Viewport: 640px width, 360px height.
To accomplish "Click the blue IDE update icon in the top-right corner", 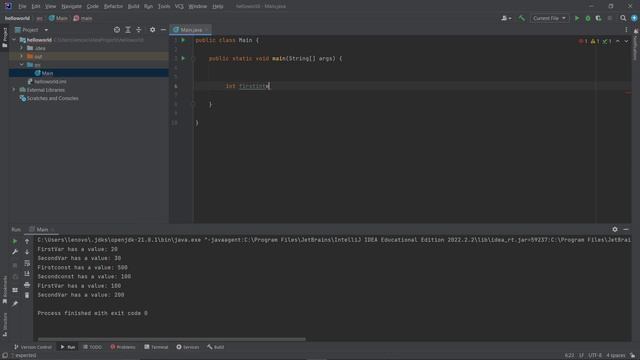I will tap(634, 18).
